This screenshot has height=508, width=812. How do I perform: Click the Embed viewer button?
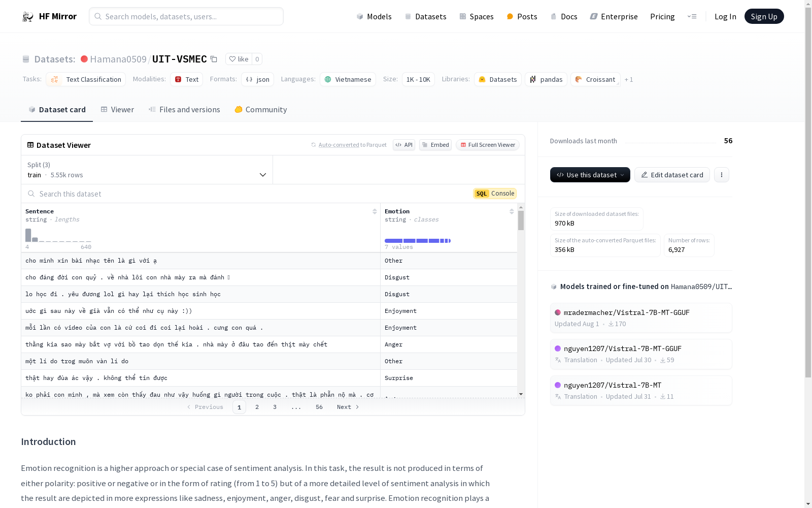pos(435,145)
